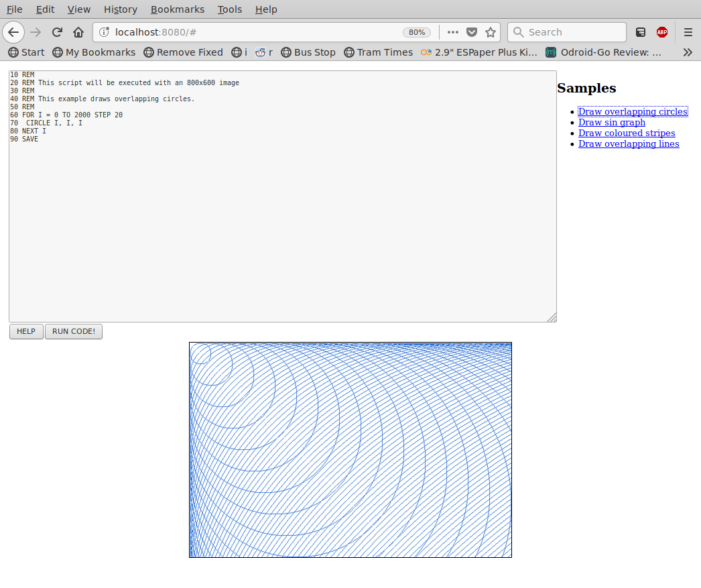The height and width of the screenshot is (588, 701).
Task: Open the sidebar/library toolbar icon
Action: [641, 32]
